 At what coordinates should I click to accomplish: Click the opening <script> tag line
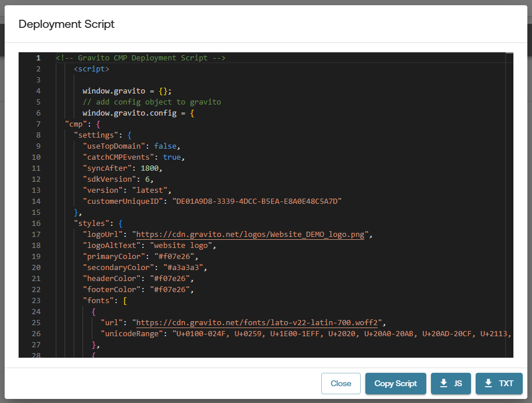click(92, 69)
